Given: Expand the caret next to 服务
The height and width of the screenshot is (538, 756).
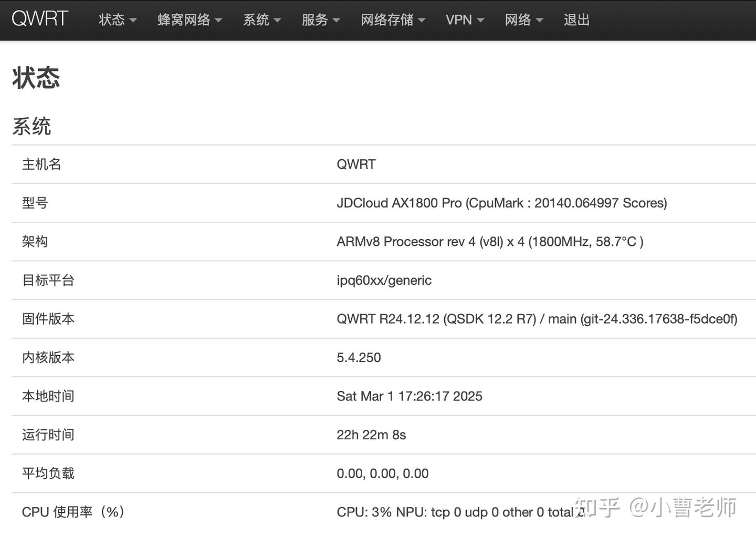Looking at the screenshot, I should click(336, 20).
